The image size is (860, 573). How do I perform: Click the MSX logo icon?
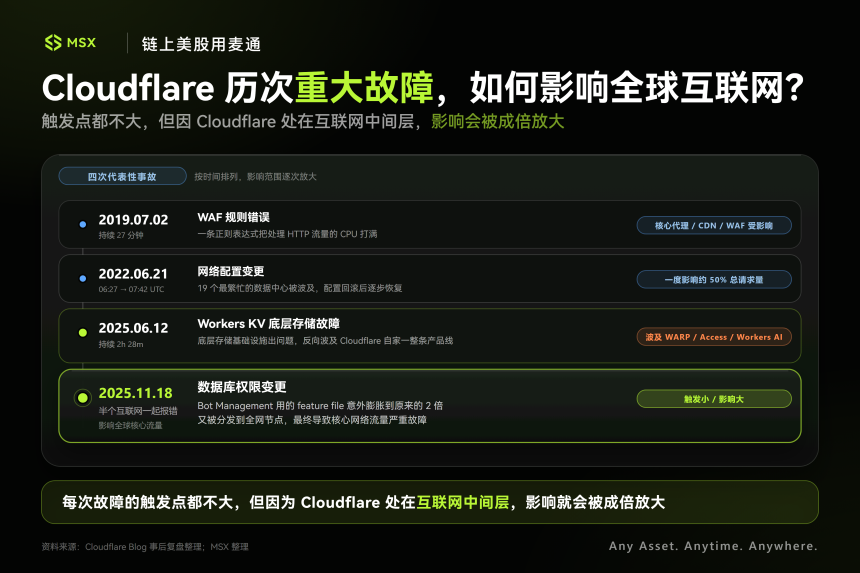click(x=53, y=43)
